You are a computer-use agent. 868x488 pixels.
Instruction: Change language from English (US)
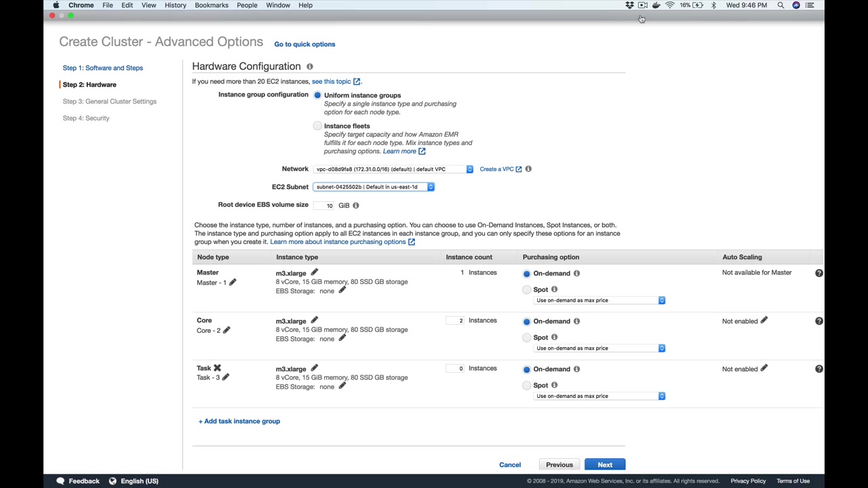134,481
